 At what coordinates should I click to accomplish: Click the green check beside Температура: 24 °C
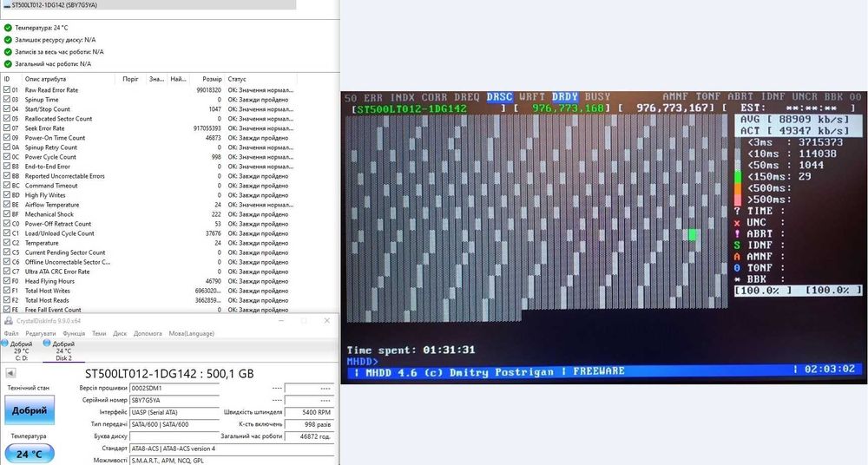click(8, 28)
